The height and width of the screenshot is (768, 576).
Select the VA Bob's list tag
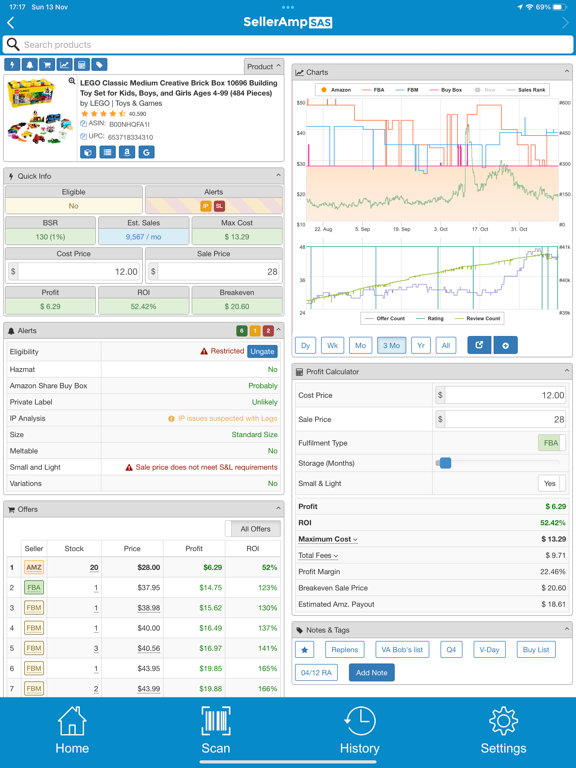coord(402,650)
